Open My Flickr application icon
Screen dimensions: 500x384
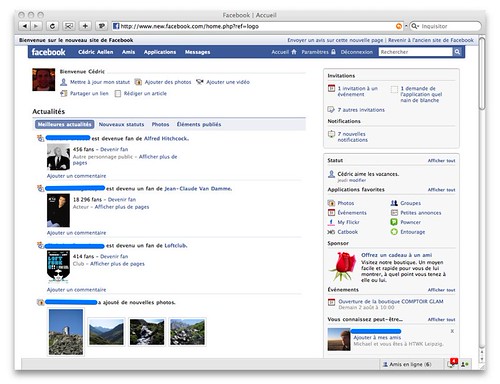(331, 222)
